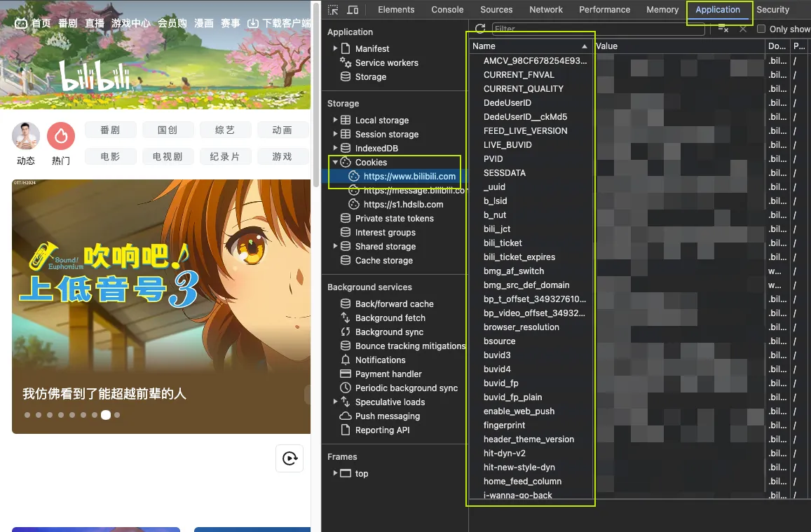The image size is (811, 532).
Task: Open the 游戏中心 link in header
Action: pyautogui.click(x=131, y=23)
